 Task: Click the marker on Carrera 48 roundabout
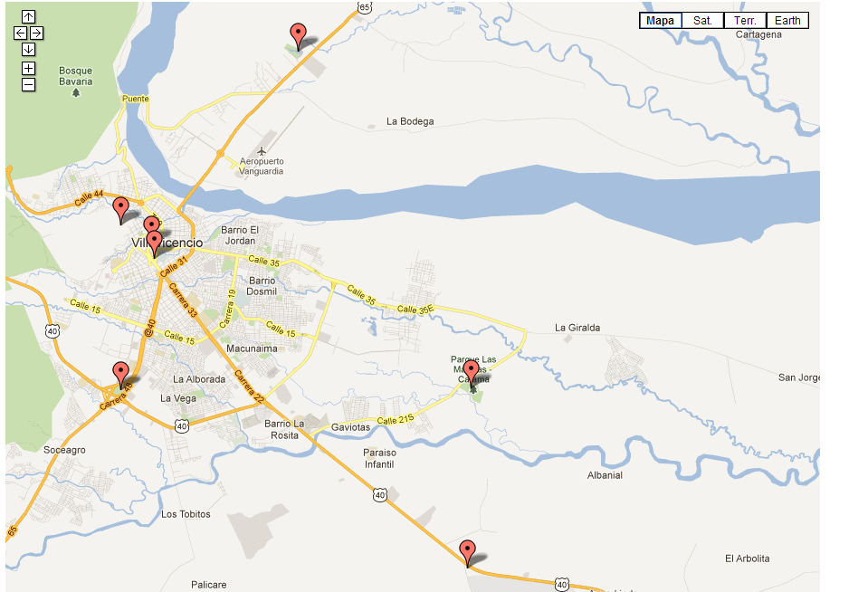(x=120, y=374)
